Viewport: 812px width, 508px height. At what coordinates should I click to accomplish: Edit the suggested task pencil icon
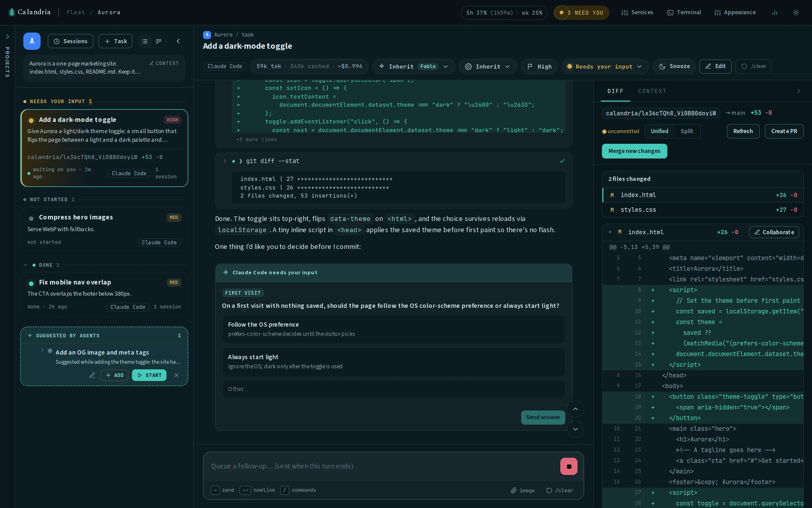click(92, 375)
